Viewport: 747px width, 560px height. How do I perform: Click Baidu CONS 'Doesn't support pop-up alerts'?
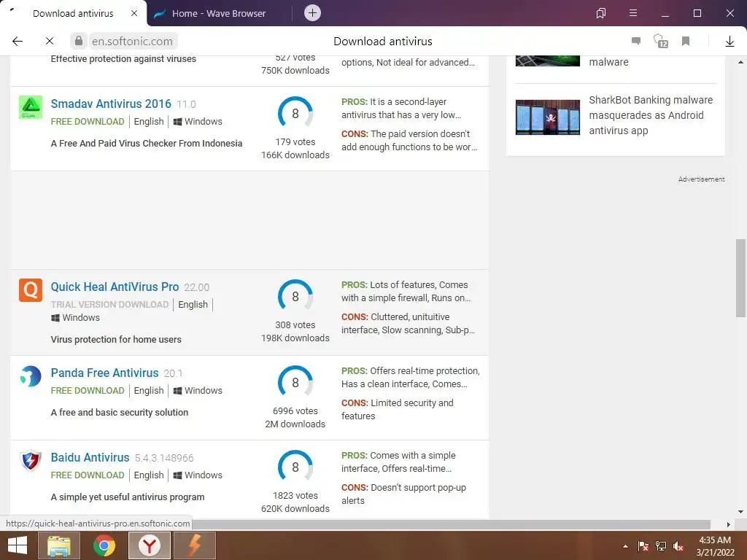403,494
